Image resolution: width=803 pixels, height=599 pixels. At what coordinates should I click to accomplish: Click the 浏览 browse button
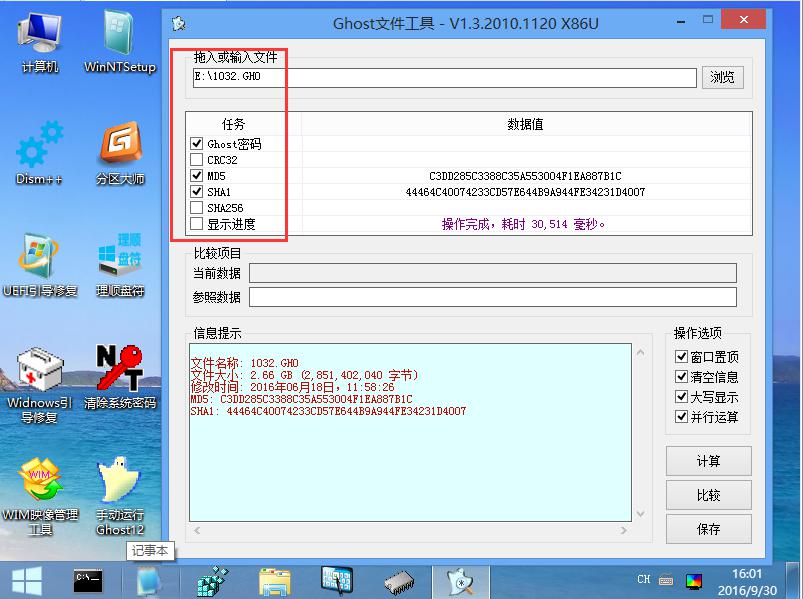click(x=722, y=77)
